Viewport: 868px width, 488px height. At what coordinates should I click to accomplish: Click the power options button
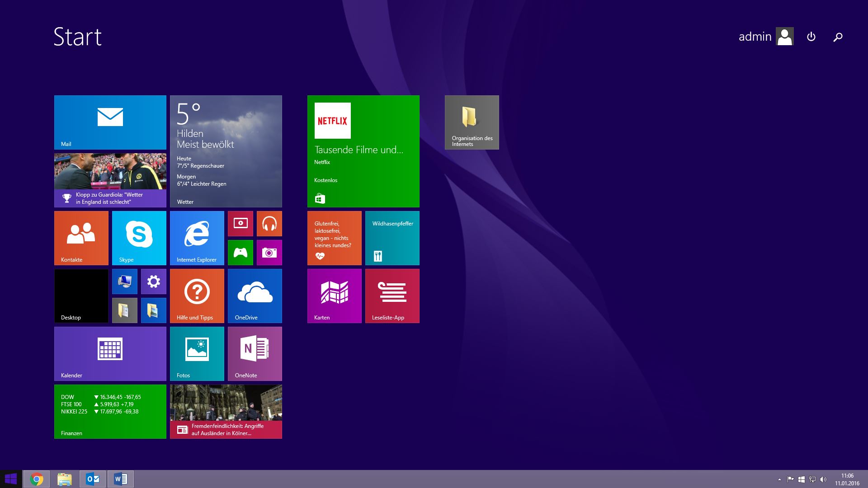(811, 37)
